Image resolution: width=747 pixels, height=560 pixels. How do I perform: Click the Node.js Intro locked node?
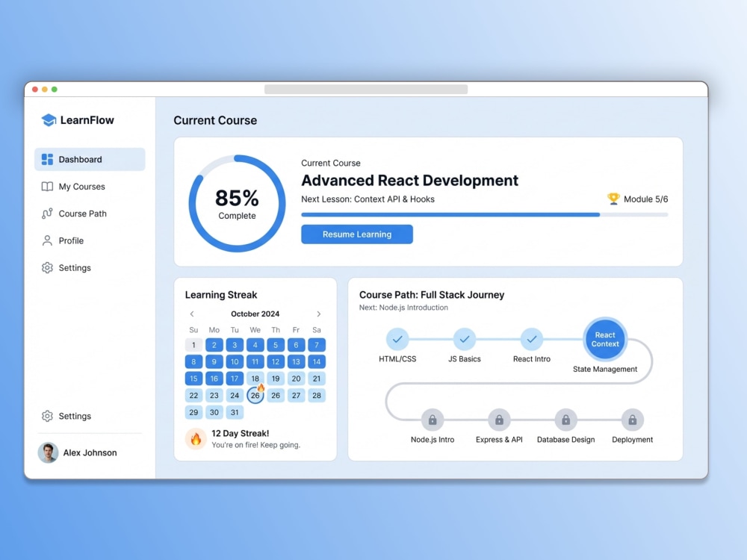click(x=433, y=420)
